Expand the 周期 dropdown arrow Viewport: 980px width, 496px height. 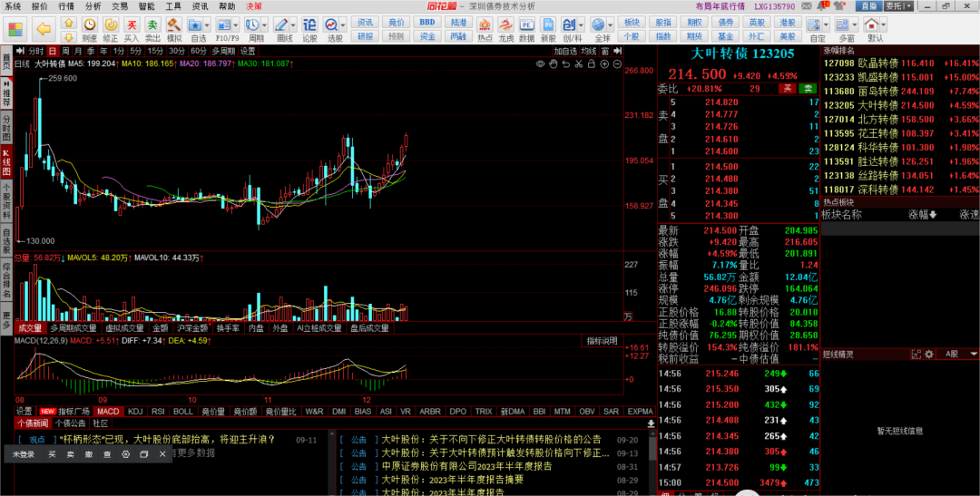click(264, 25)
